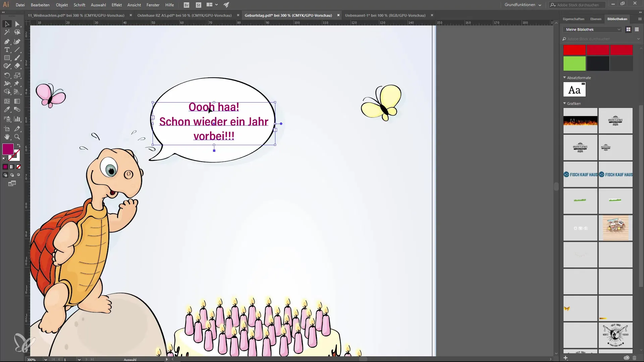Switch to the Ebenen panel tab
The height and width of the screenshot is (362, 644).
[x=596, y=19]
